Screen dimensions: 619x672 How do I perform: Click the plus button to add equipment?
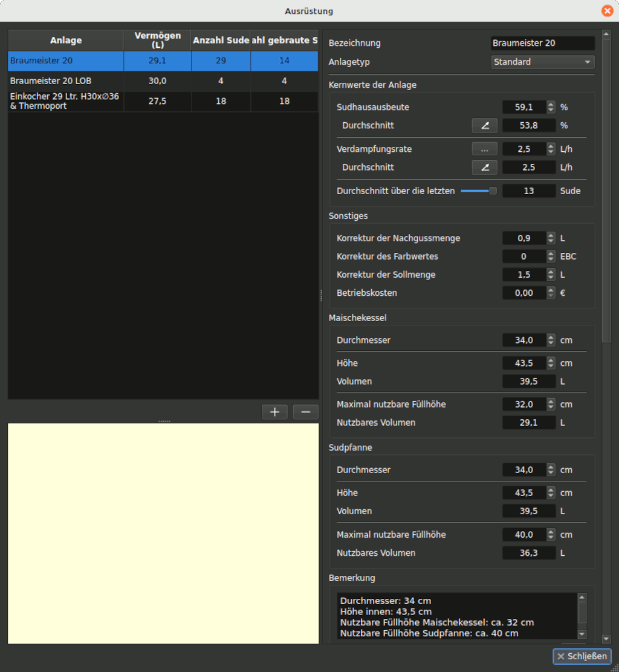pyautogui.click(x=274, y=412)
